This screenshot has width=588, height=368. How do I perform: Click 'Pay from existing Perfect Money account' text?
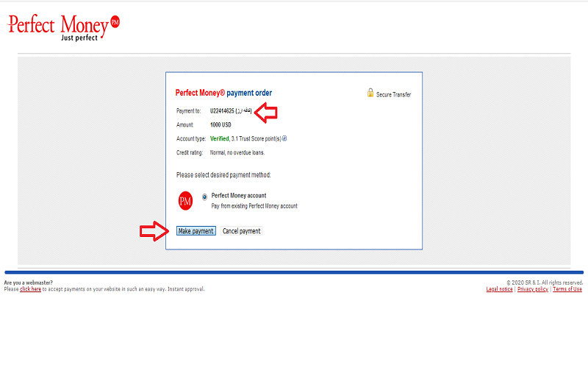point(254,206)
